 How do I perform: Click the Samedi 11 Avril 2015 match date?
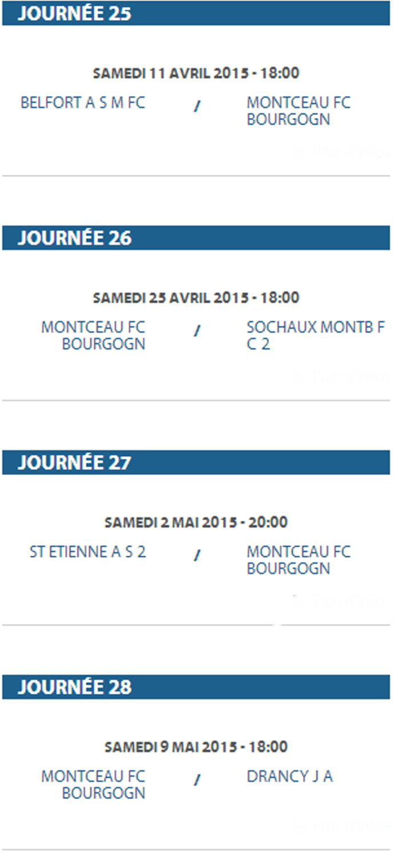click(x=196, y=73)
